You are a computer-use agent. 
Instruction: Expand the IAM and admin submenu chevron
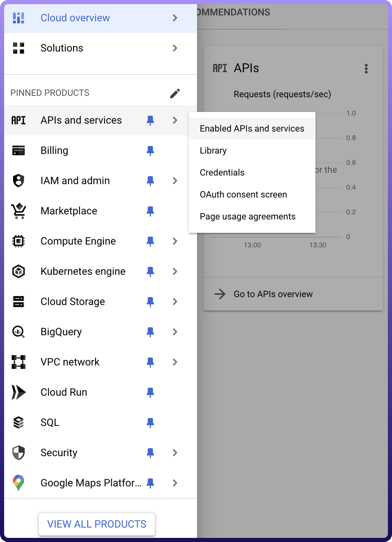175,181
